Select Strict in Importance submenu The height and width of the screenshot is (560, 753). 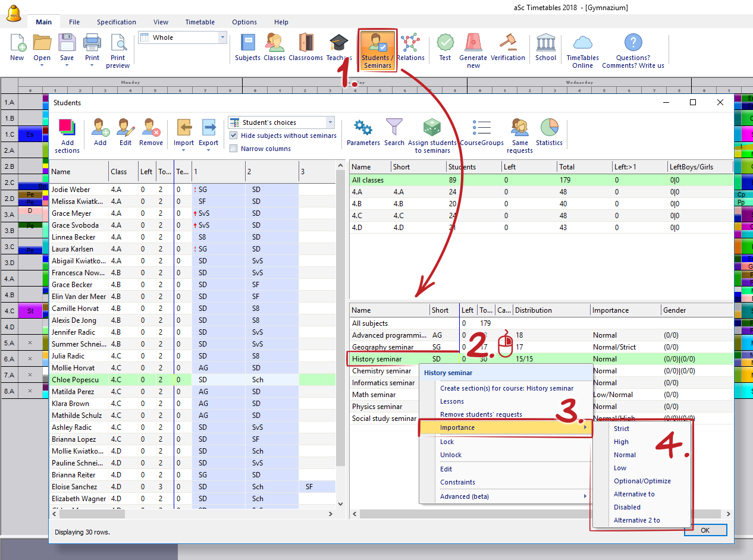(622, 429)
